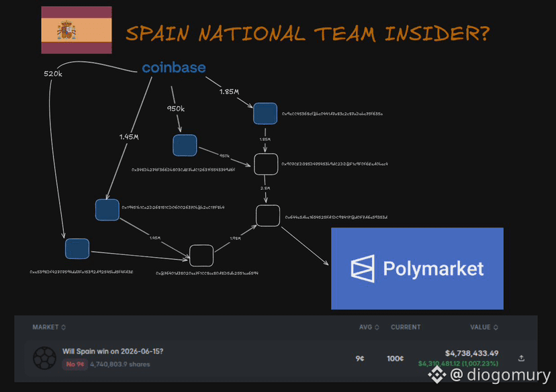Click wallet address starting 0x699c
556x392 pixels.
click(x=336, y=217)
